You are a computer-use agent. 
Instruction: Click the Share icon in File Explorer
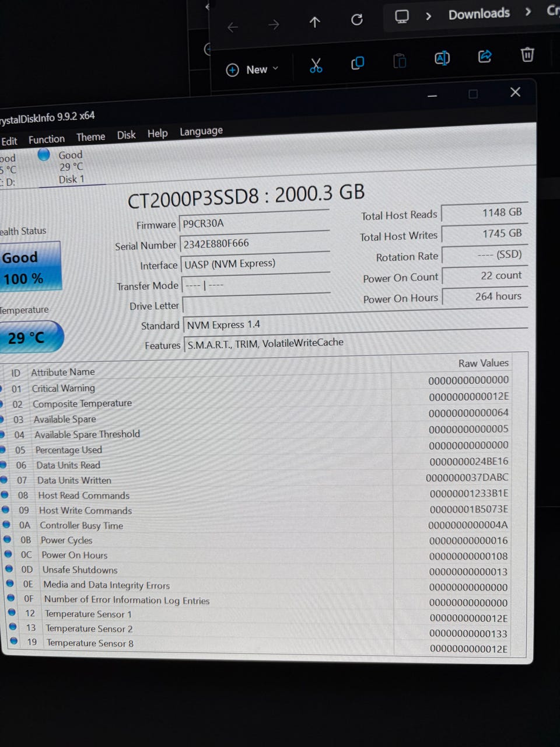(x=485, y=56)
